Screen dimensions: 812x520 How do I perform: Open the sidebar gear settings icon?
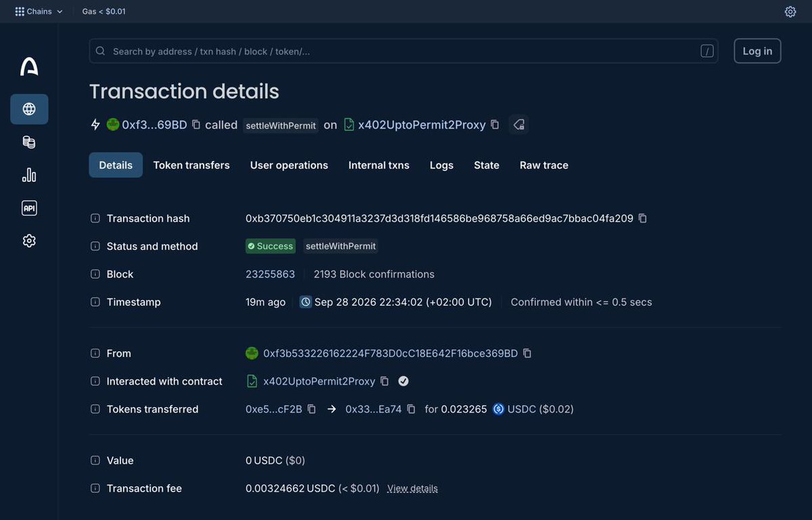(x=29, y=241)
